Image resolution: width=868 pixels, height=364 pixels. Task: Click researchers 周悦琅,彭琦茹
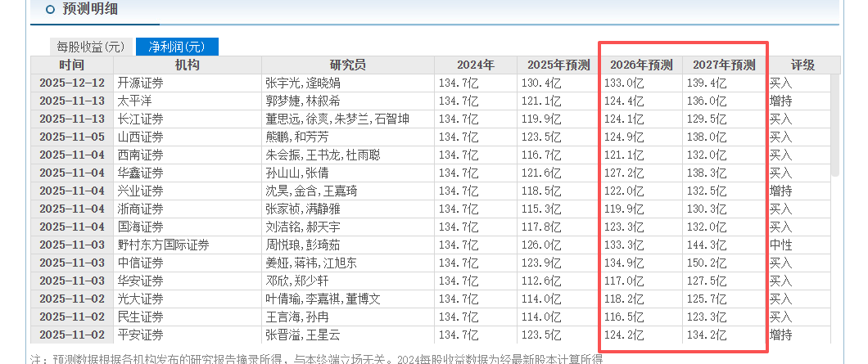(x=303, y=245)
